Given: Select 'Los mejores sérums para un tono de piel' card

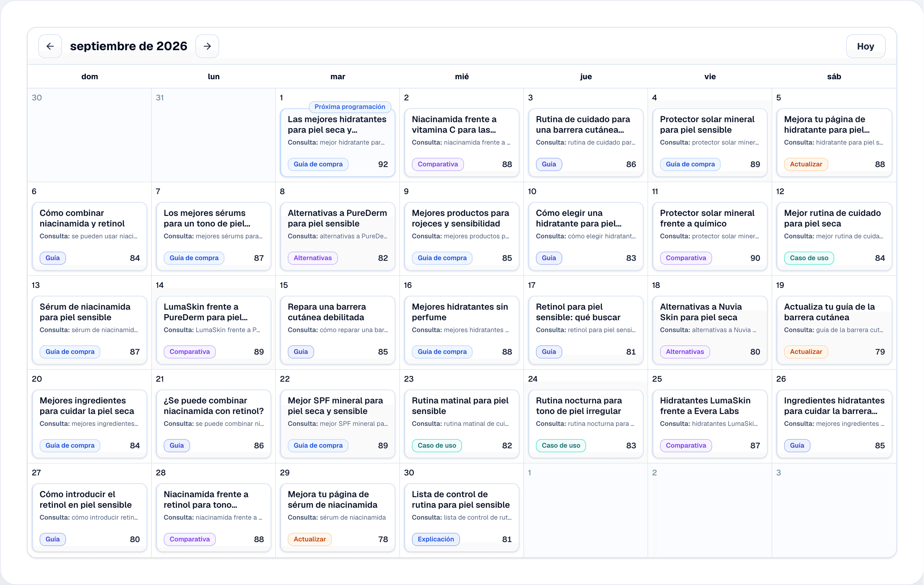Looking at the screenshot, I should tap(214, 236).
